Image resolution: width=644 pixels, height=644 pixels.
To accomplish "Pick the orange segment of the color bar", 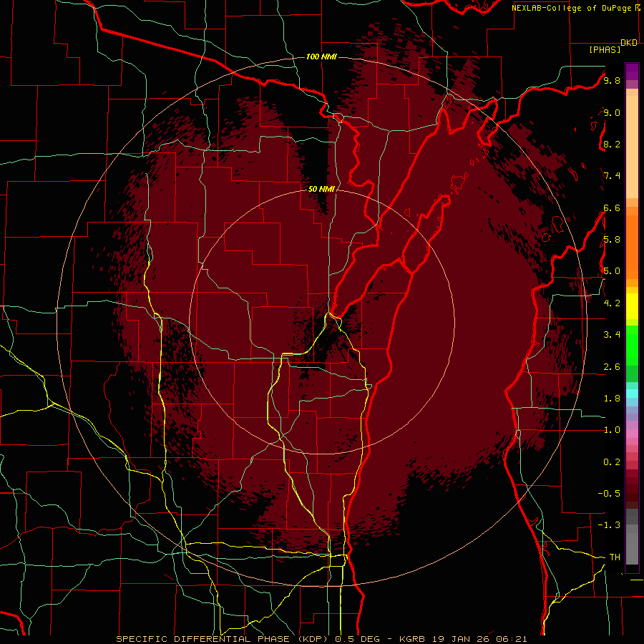I will coord(632,246).
